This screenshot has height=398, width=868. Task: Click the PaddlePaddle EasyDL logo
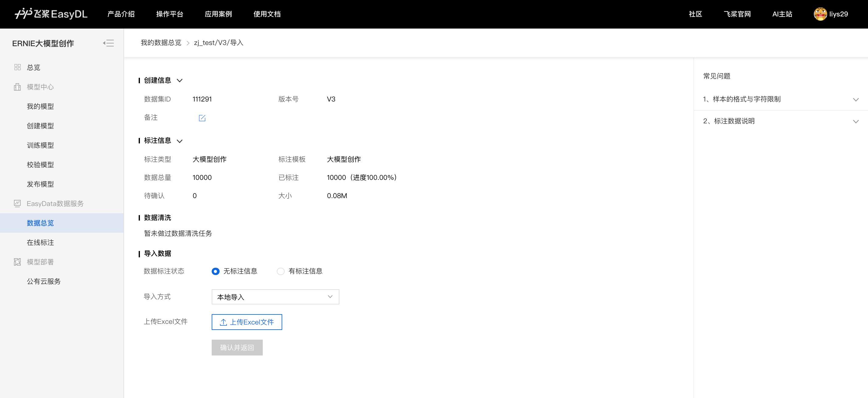[51, 14]
